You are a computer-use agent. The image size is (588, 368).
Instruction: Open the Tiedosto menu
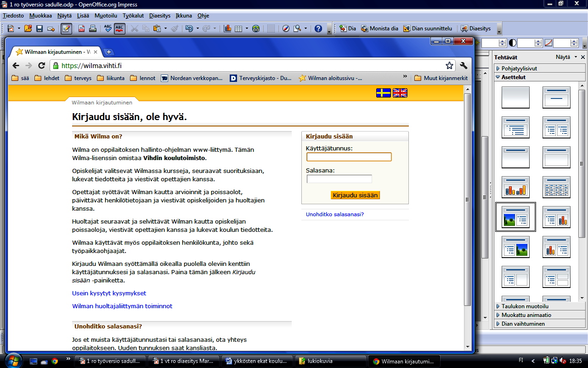coord(13,16)
